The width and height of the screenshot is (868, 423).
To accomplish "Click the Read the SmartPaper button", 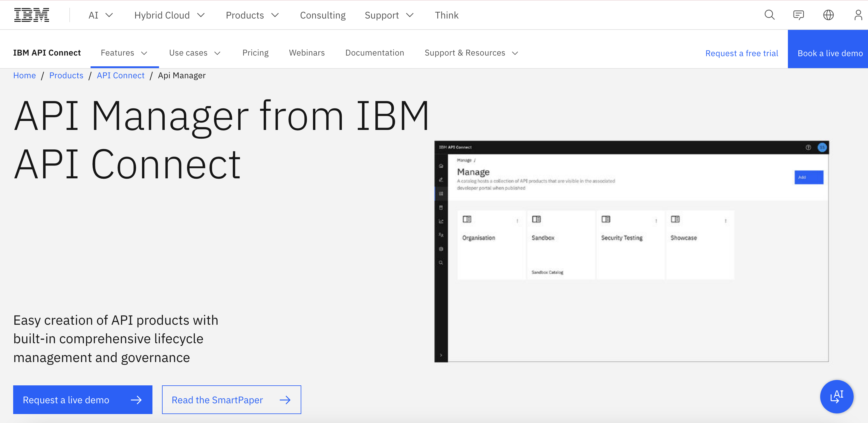I will pos(231,400).
